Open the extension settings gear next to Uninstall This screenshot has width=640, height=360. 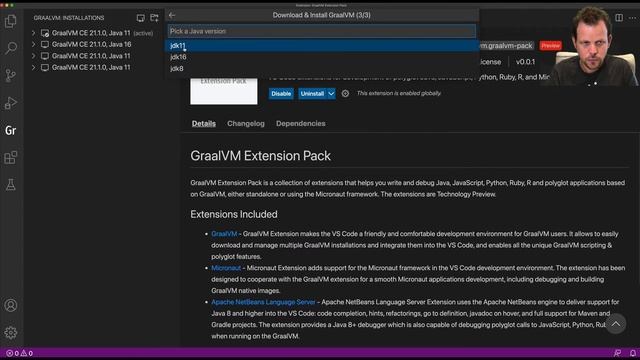click(345, 93)
